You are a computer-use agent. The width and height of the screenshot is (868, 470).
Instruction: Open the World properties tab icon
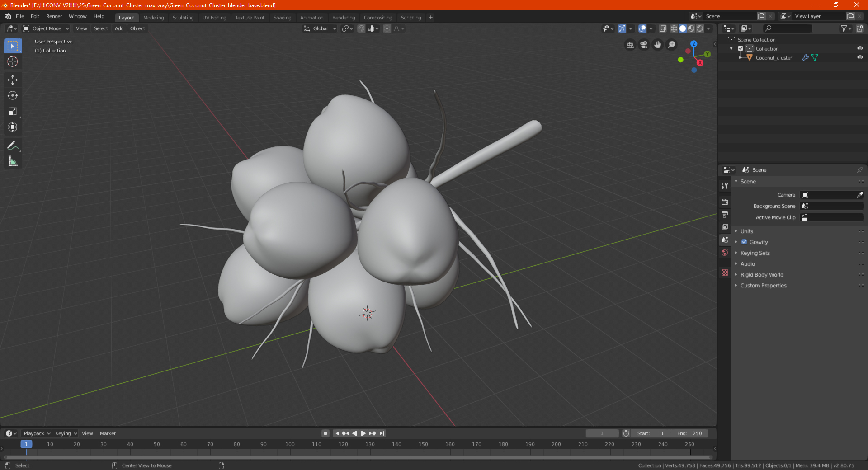pos(725,253)
